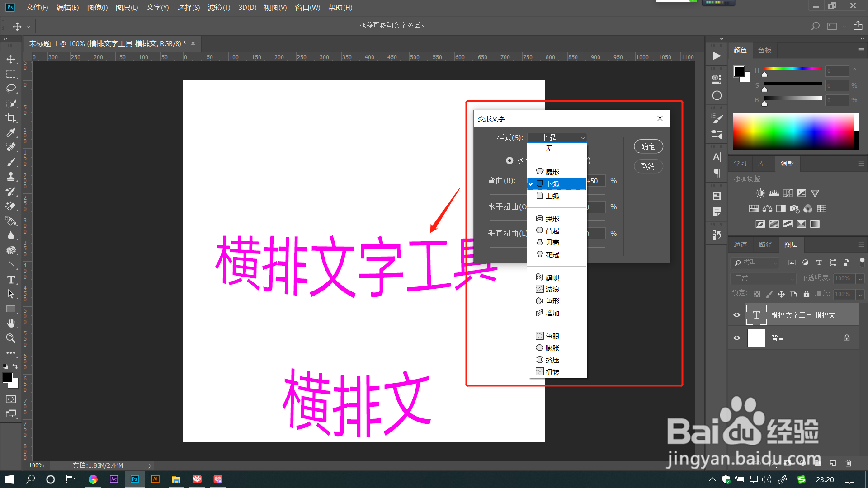
Task: Select the Zoom tool in toolbar
Action: point(11,338)
